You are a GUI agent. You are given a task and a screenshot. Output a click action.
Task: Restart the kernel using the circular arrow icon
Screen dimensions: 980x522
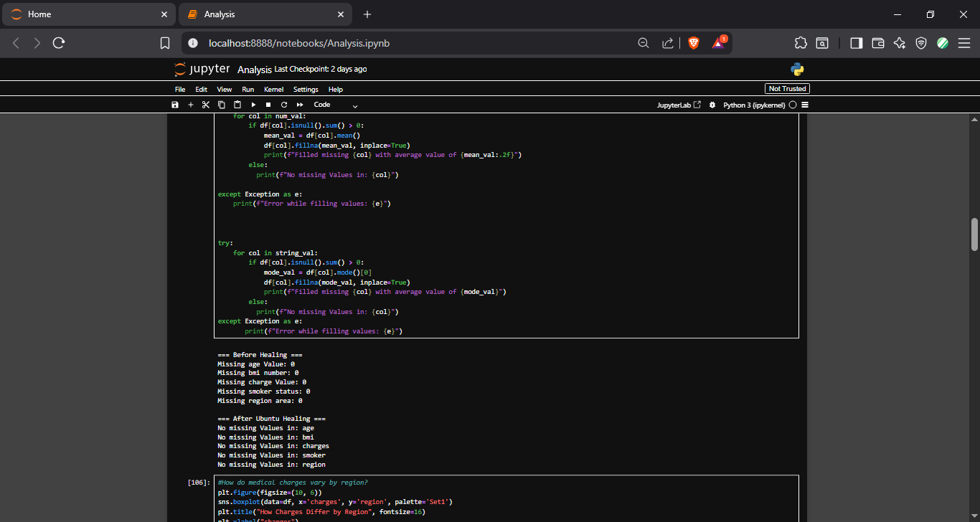[x=284, y=105]
